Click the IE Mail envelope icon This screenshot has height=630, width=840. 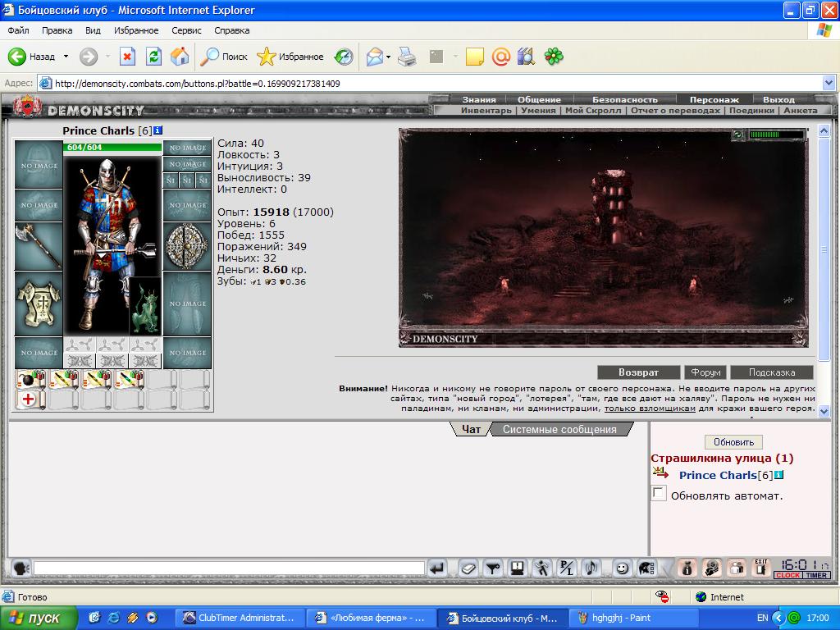(374, 57)
